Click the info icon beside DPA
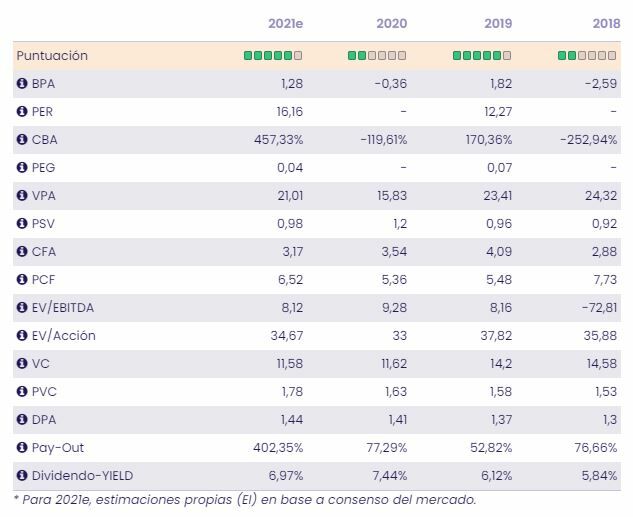633x517 pixels. [21, 420]
